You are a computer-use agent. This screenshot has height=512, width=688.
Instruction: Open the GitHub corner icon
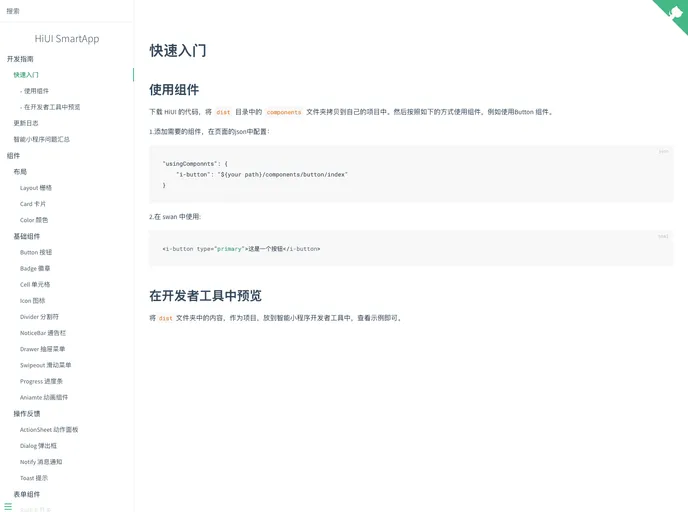(x=675, y=12)
